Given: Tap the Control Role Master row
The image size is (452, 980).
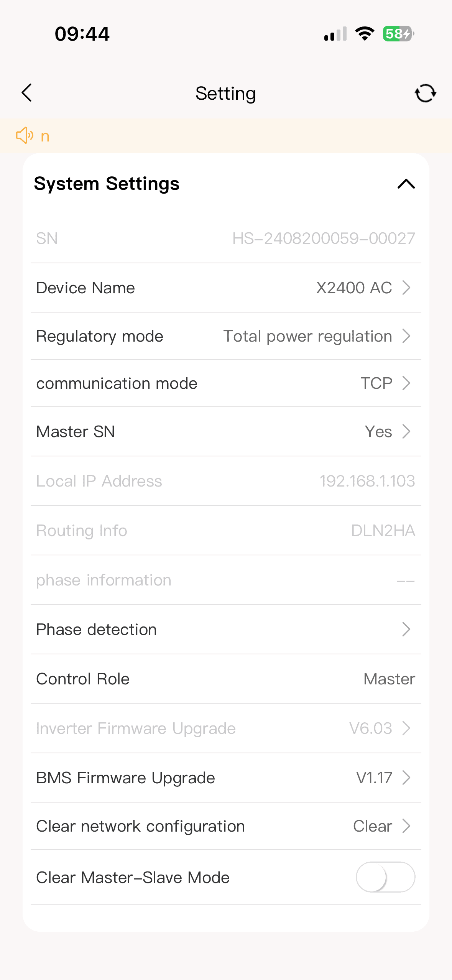Looking at the screenshot, I should [226, 679].
